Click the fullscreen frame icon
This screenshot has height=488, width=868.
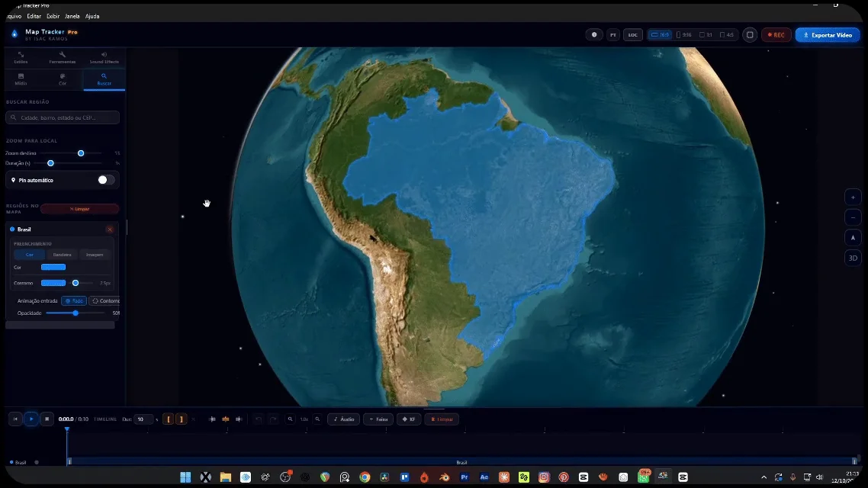coord(750,35)
